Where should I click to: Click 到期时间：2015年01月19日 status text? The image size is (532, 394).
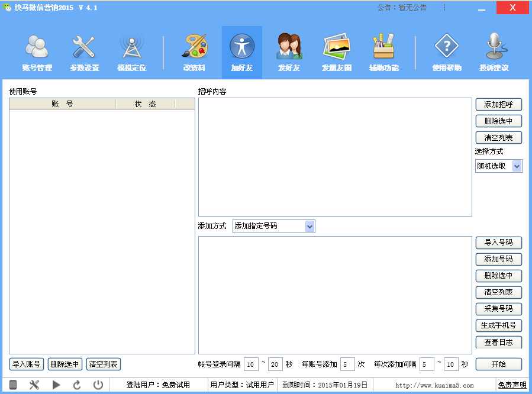click(325, 385)
